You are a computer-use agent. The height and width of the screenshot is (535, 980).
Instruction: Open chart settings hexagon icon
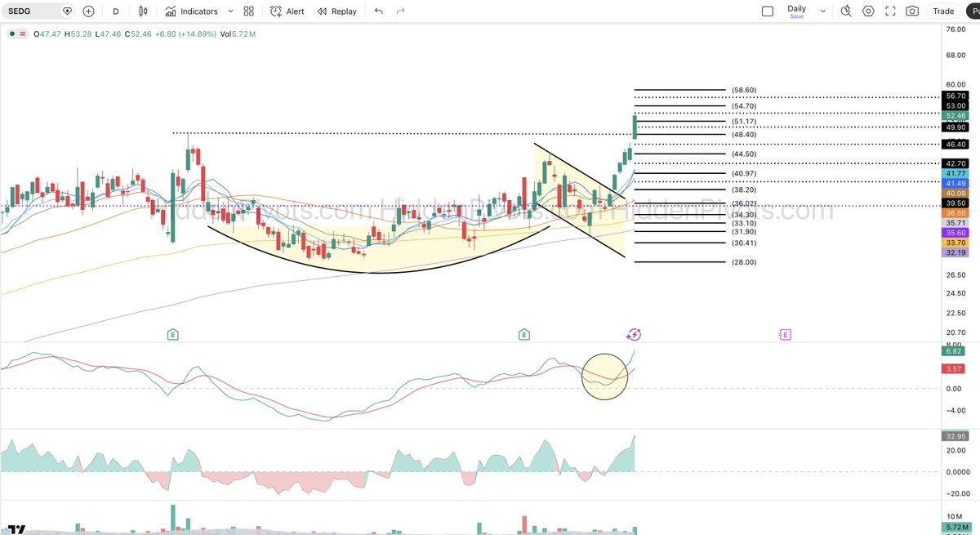pyautogui.click(x=868, y=11)
